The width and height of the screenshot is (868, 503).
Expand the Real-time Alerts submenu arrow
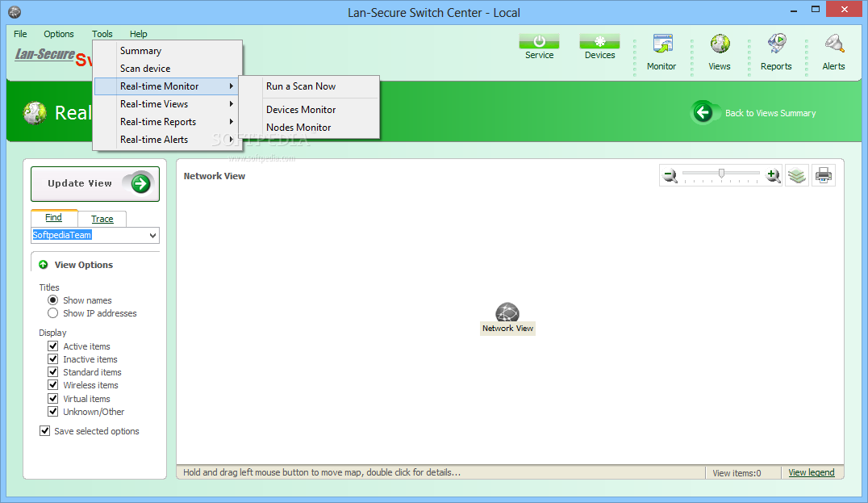pyautogui.click(x=232, y=140)
